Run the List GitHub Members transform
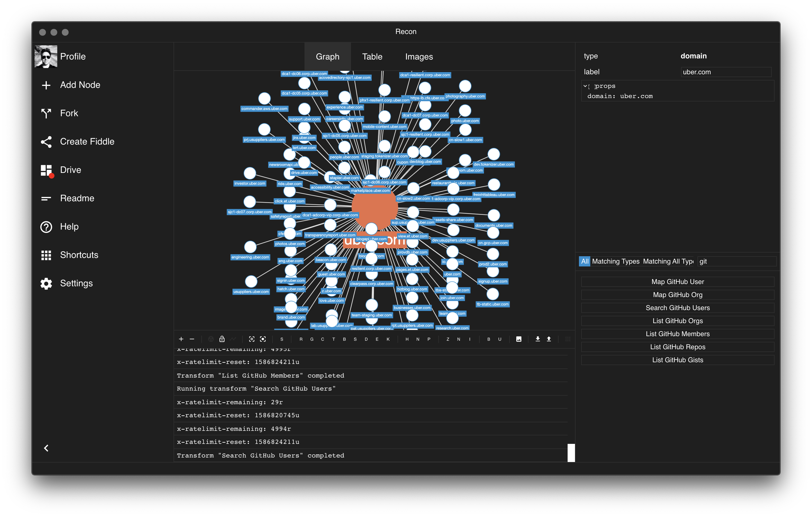The height and width of the screenshot is (517, 812). (x=677, y=334)
